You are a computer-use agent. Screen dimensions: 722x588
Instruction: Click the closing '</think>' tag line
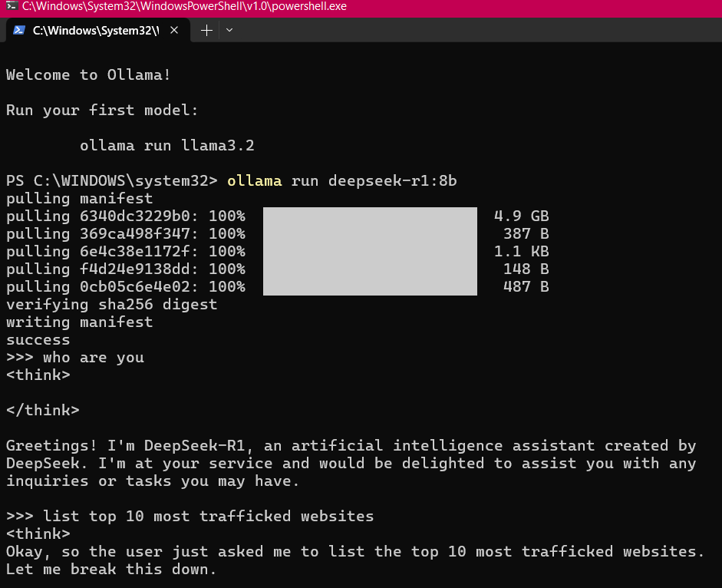(42, 410)
